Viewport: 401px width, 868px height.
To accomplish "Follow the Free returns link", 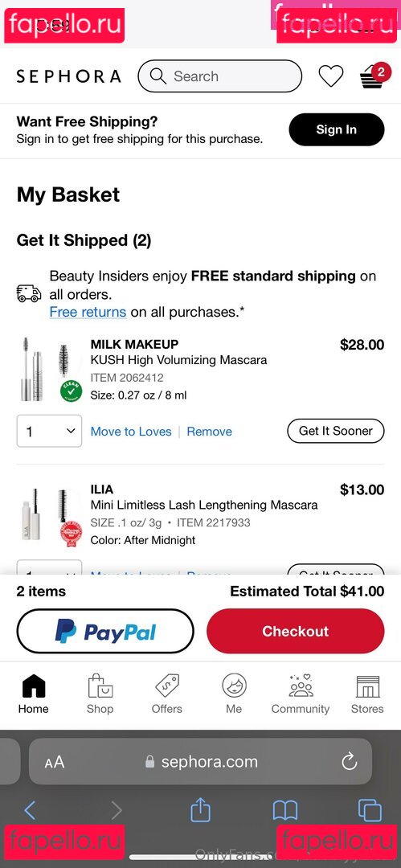I will click(88, 312).
